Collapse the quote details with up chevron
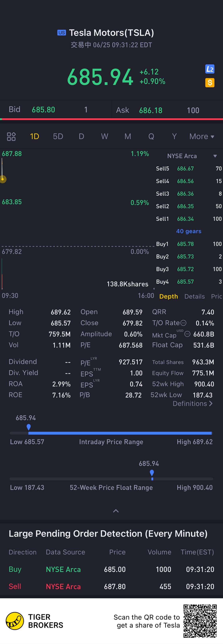This screenshot has height=644, width=223. click(116, 511)
